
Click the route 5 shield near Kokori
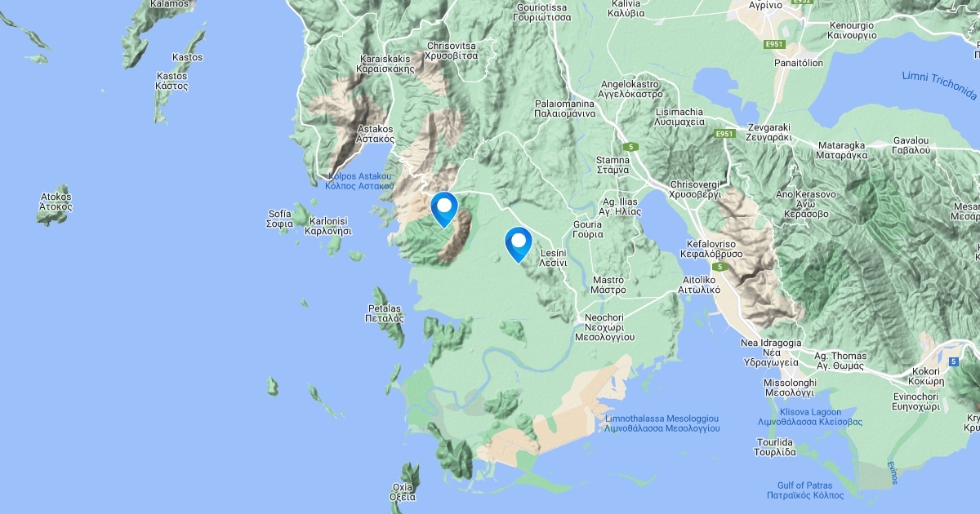click(953, 360)
